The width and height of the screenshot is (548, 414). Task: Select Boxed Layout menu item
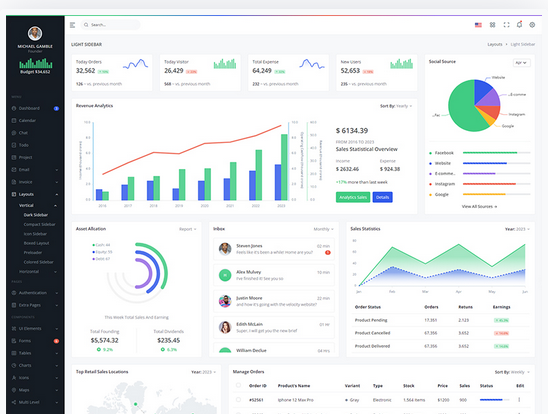(x=36, y=243)
